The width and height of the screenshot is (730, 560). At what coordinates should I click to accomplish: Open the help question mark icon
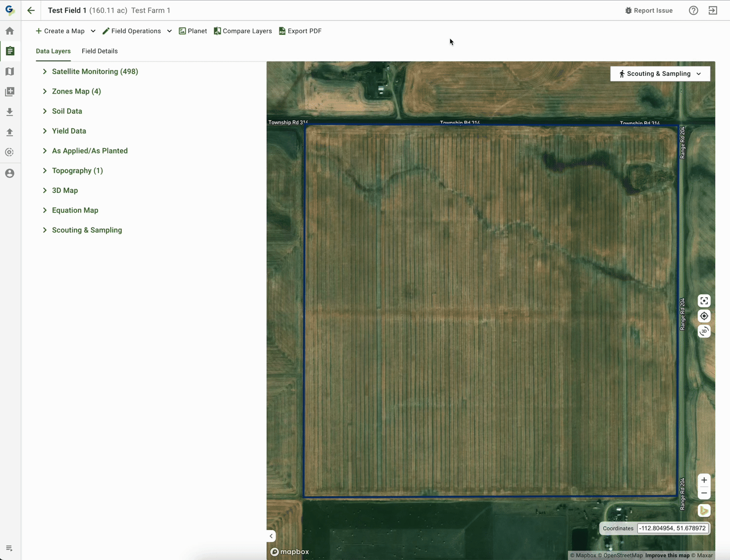pyautogui.click(x=693, y=11)
